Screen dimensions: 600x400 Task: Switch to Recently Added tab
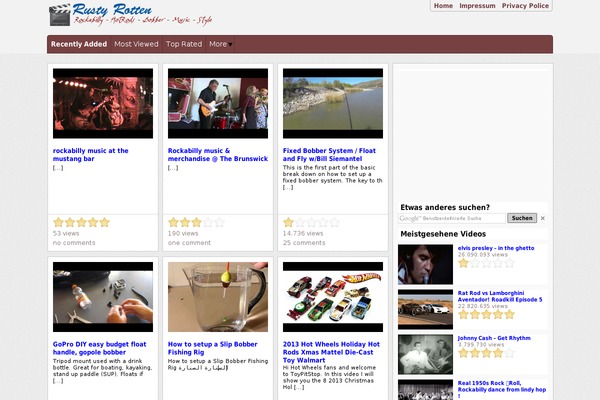(x=79, y=44)
